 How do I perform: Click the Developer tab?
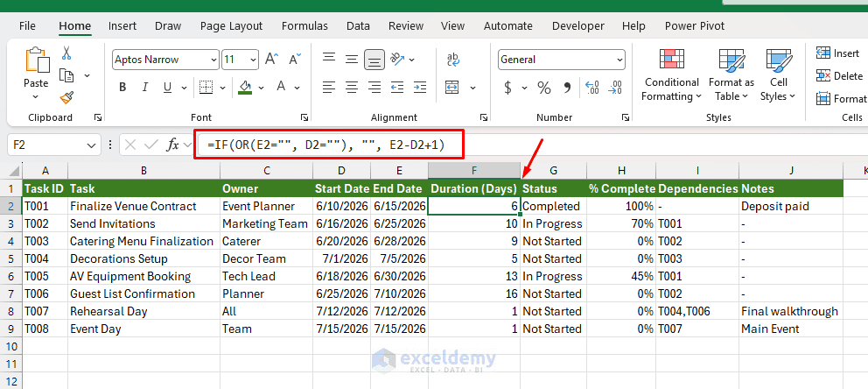pyautogui.click(x=577, y=26)
